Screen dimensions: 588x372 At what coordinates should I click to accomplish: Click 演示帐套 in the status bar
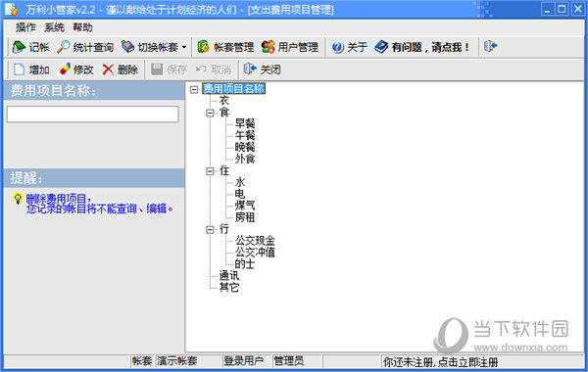pos(177,361)
